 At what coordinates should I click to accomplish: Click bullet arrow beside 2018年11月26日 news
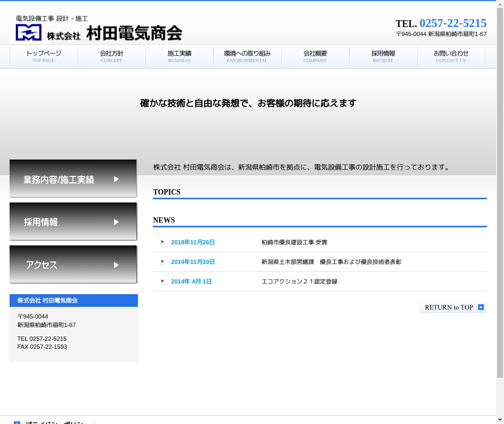coord(162,242)
